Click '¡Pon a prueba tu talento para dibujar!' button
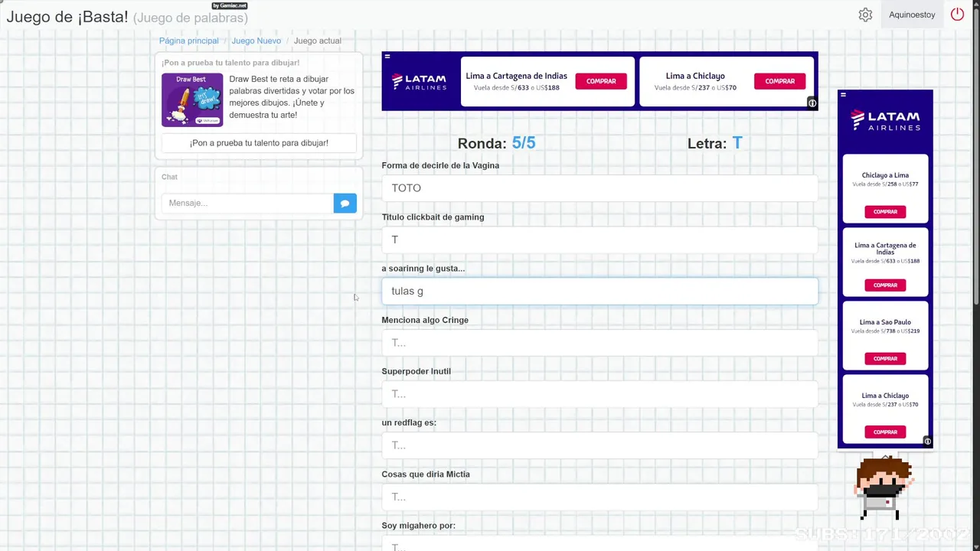Image resolution: width=980 pixels, height=551 pixels. click(x=259, y=143)
